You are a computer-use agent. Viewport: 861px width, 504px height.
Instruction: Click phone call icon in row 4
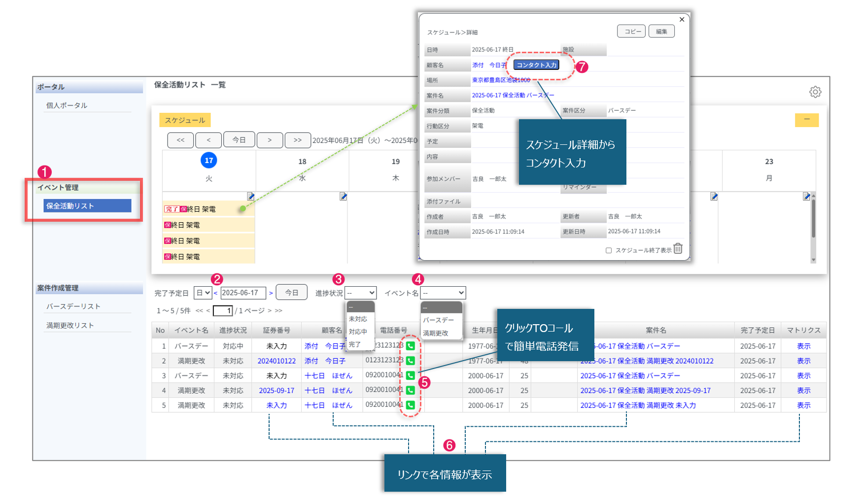pos(411,390)
